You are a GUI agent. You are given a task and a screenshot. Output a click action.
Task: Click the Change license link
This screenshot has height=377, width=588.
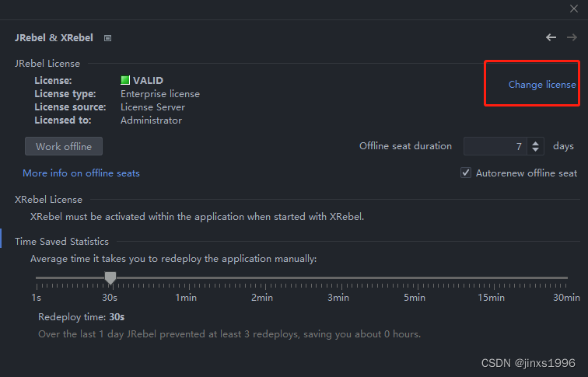point(542,85)
